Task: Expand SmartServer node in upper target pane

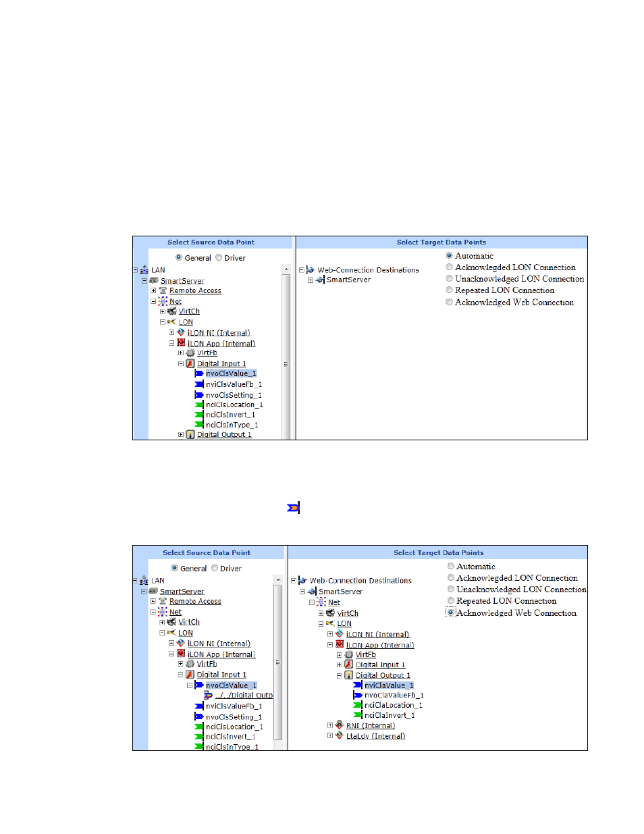Action: pos(311,280)
